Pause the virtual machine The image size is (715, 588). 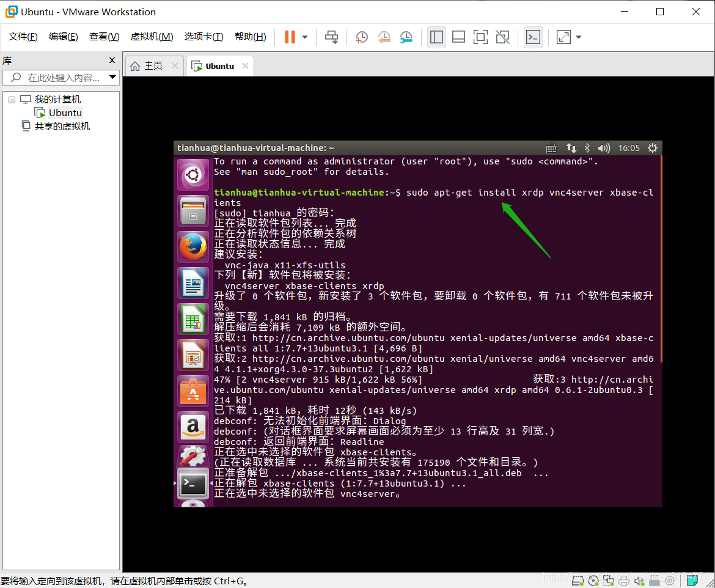(x=290, y=37)
